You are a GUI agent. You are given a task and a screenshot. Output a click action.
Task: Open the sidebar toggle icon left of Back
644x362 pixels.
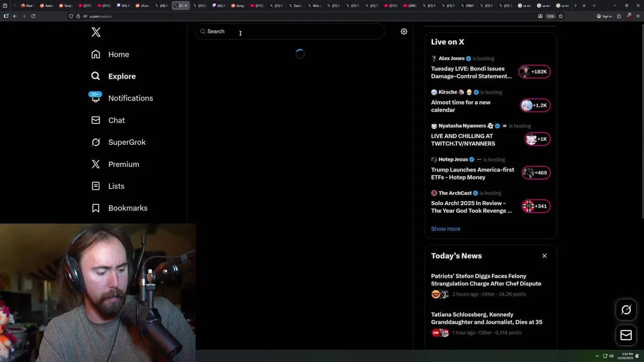pyautogui.click(x=6, y=16)
